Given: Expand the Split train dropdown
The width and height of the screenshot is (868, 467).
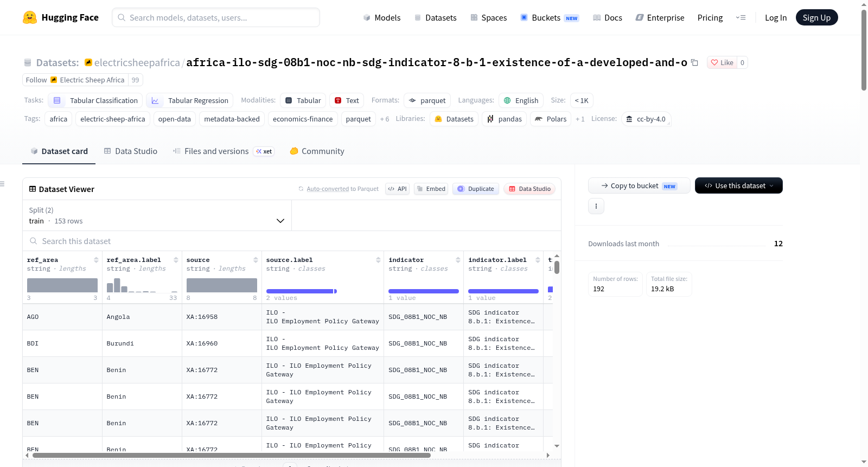Looking at the screenshot, I should point(157,215).
